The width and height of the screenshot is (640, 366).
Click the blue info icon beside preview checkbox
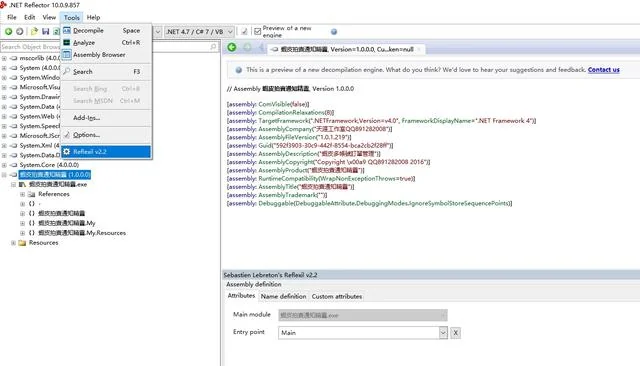pyautogui.click(x=334, y=31)
